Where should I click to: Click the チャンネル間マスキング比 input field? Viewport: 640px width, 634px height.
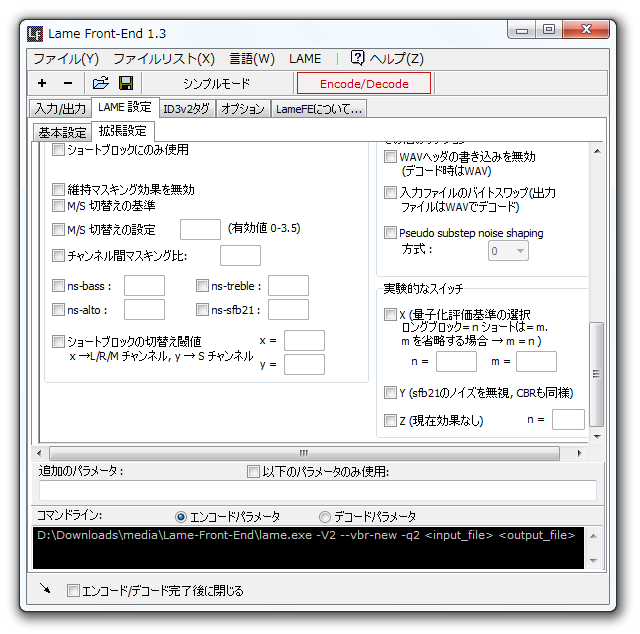pos(240,256)
